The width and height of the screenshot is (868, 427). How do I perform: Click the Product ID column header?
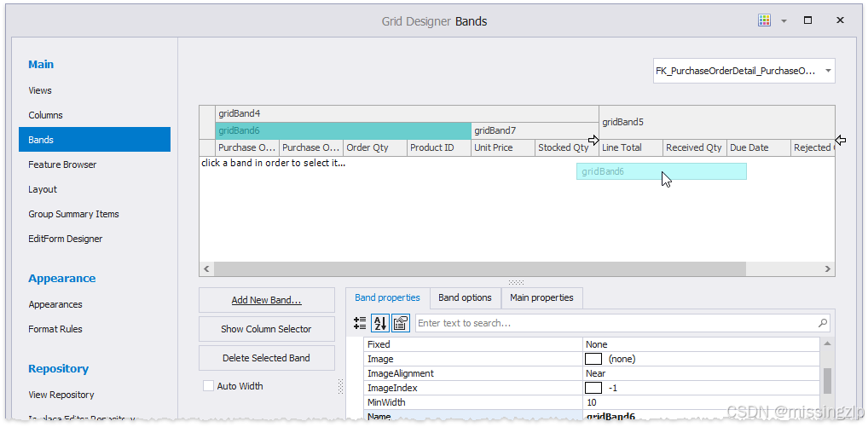point(439,147)
